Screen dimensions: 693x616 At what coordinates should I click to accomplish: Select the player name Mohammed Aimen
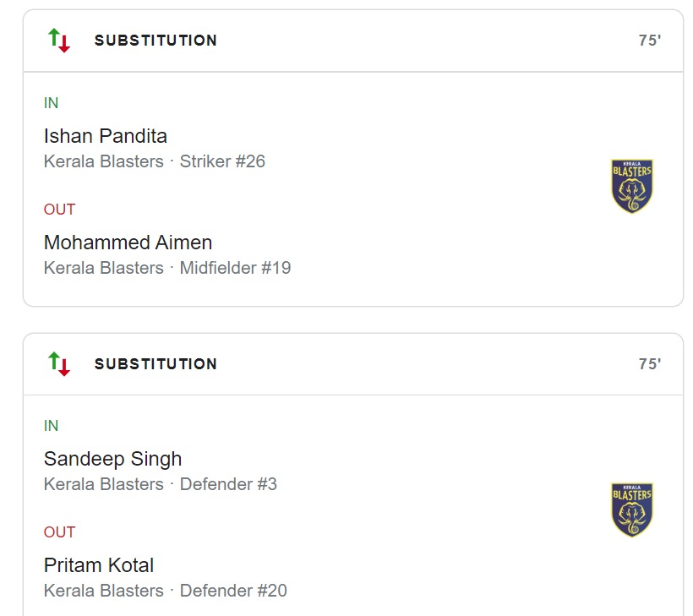pyautogui.click(x=128, y=243)
